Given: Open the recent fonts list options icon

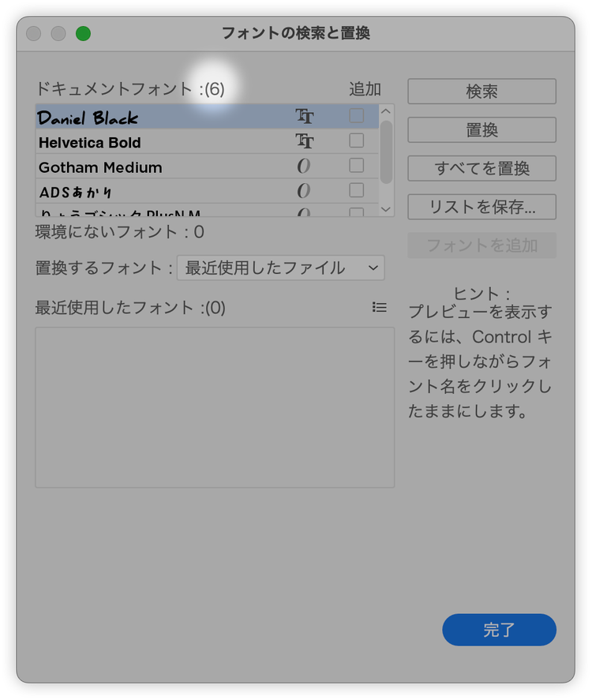Looking at the screenshot, I should (x=380, y=308).
